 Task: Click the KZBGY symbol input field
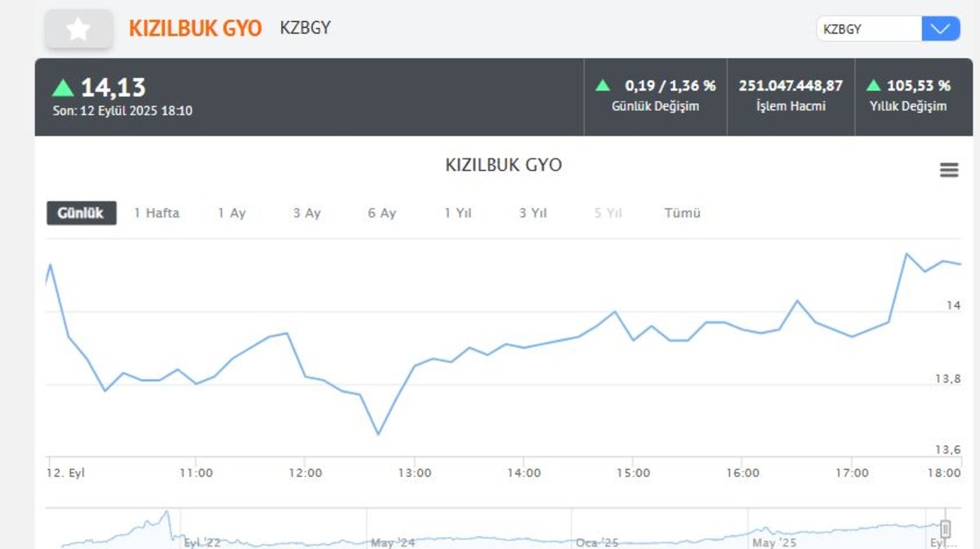[869, 29]
